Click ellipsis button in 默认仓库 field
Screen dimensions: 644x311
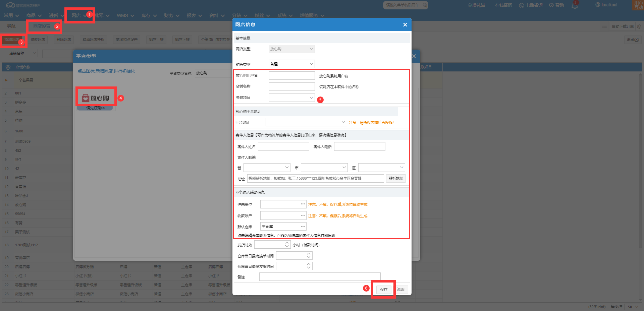[303, 227]
